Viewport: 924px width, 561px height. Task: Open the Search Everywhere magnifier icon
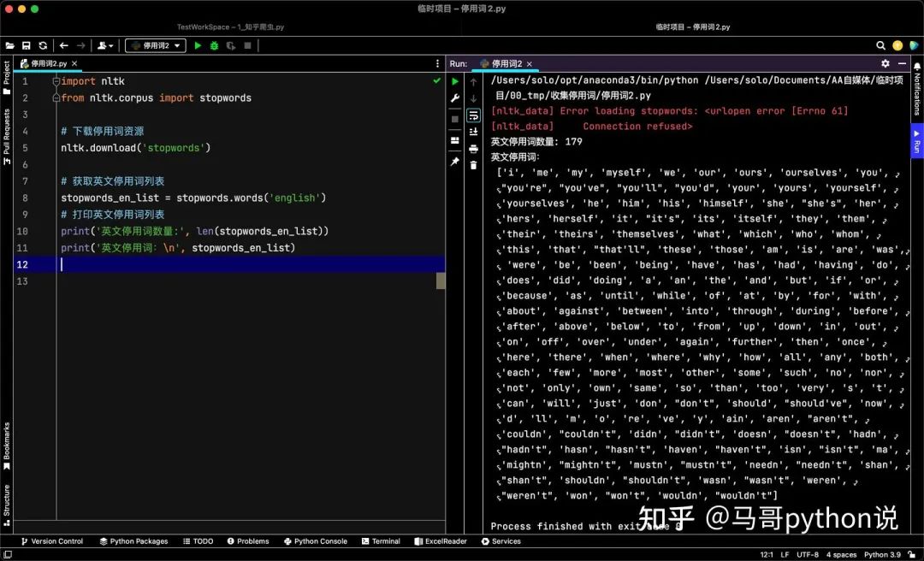(x=880, y=45)
